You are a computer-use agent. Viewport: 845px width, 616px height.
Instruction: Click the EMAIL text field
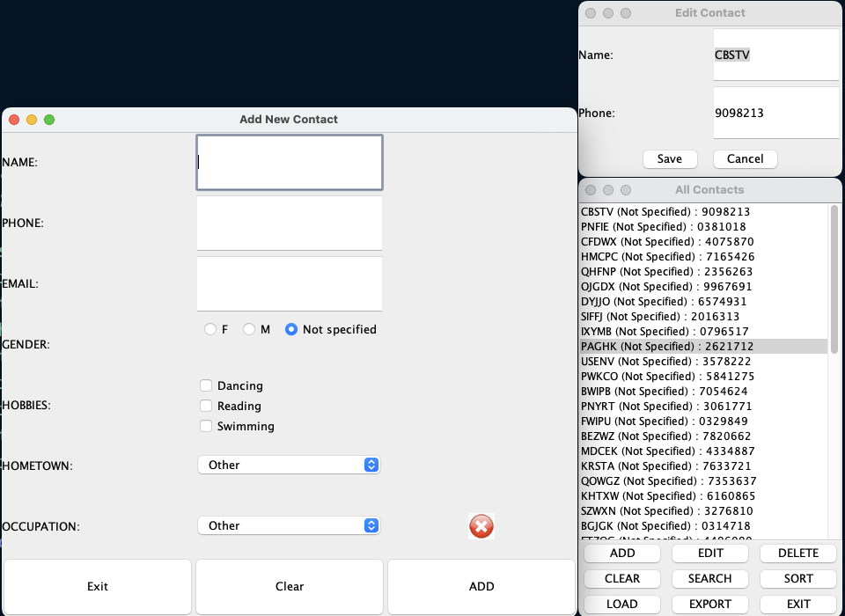(x=290, y=283)
